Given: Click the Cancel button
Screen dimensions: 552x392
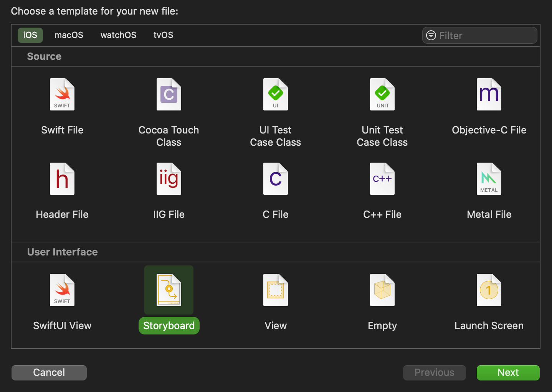Looking at the screenshot, I should 49,372.
